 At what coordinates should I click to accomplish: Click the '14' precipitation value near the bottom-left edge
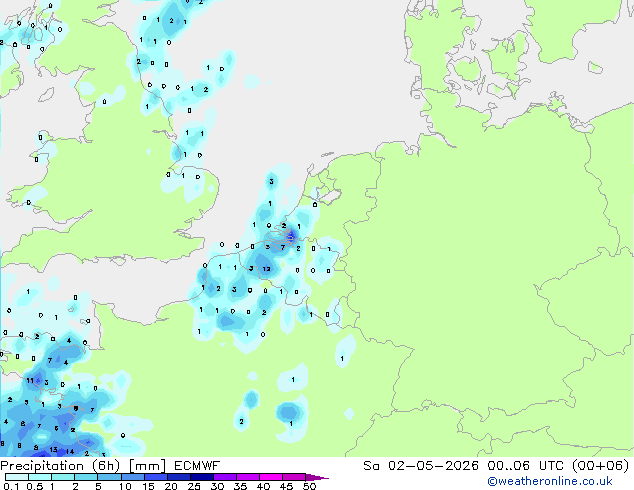coord(70,452)
